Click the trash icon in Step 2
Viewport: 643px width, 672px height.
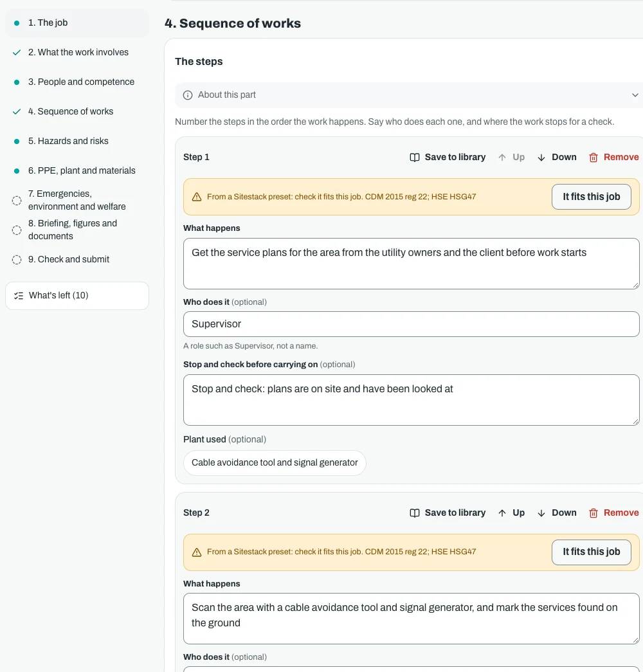coord(593,513)
